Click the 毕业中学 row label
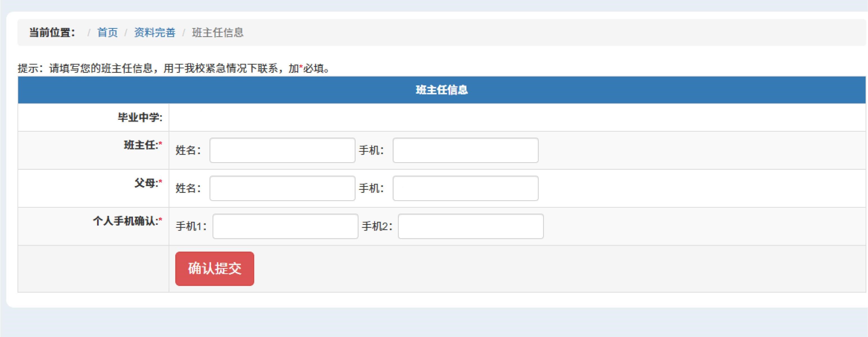 pyautogui.click(x=140, y=117)
